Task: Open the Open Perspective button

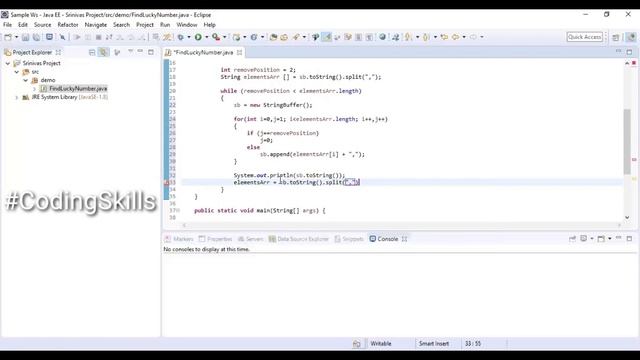Action: [616, 37]
